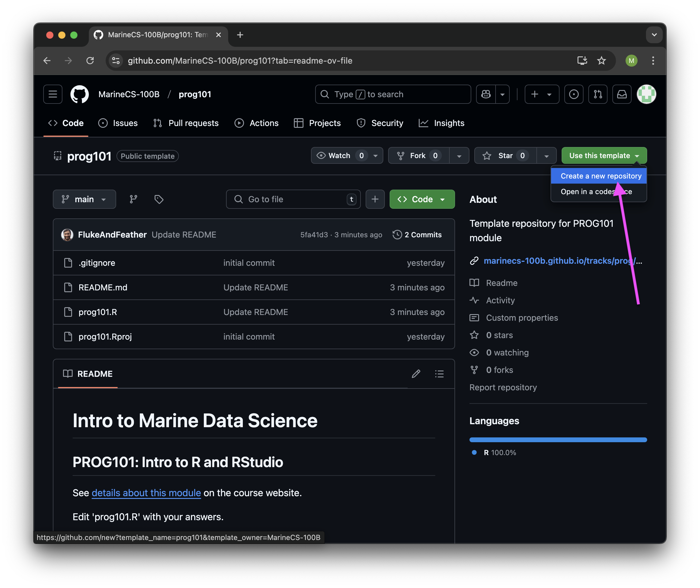Viewport: 700px width, 588px height.
Task: Select Create a new repository menu item
Action: [599, 176]
